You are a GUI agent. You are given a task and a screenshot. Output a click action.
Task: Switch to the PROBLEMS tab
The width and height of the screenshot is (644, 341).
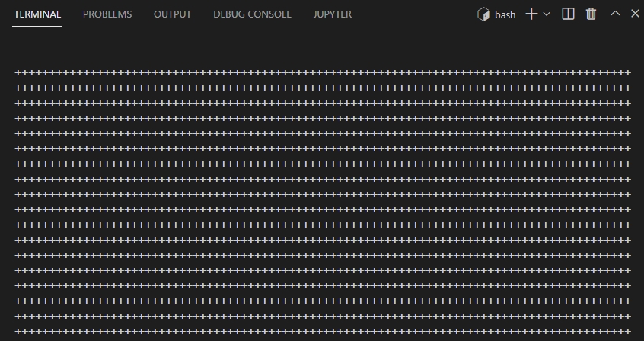pyautogui.click(x=107, y=14)
